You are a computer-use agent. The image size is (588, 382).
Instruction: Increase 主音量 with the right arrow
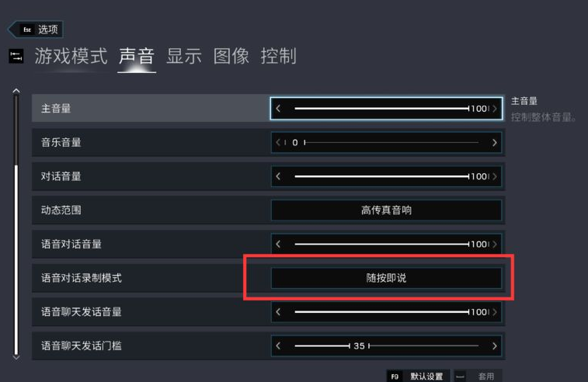[x=495, y=109]
